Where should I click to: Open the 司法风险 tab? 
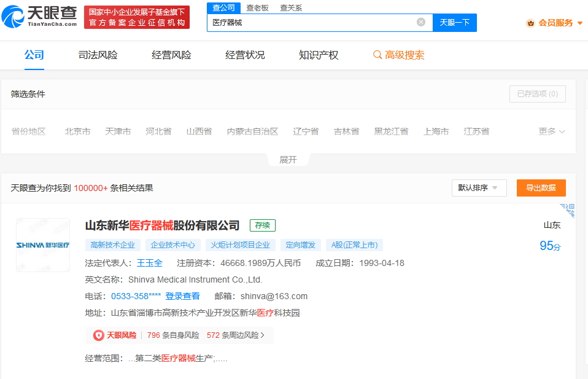[x=98, y=55]
